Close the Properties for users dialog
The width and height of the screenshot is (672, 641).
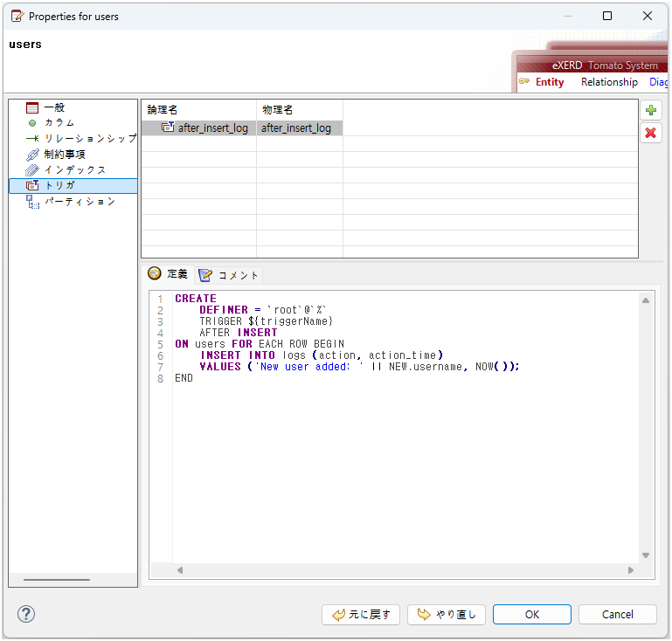648,16
